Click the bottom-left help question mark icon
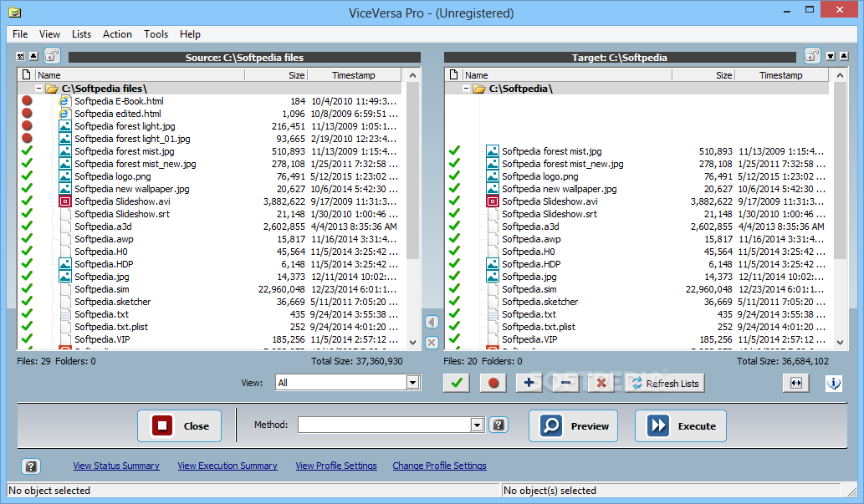 tap(31, 466)
